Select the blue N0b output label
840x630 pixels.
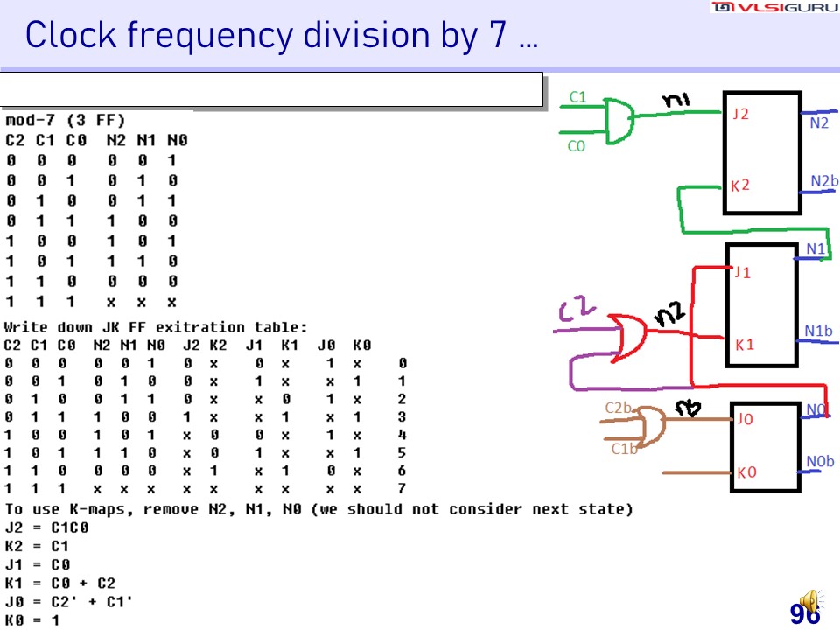[820, 462]
